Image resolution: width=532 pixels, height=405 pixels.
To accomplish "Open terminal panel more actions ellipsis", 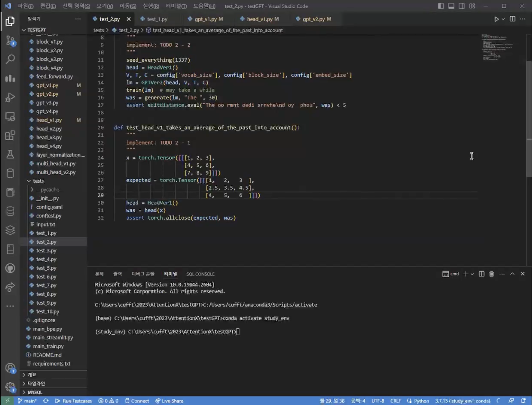I will 502,274.
